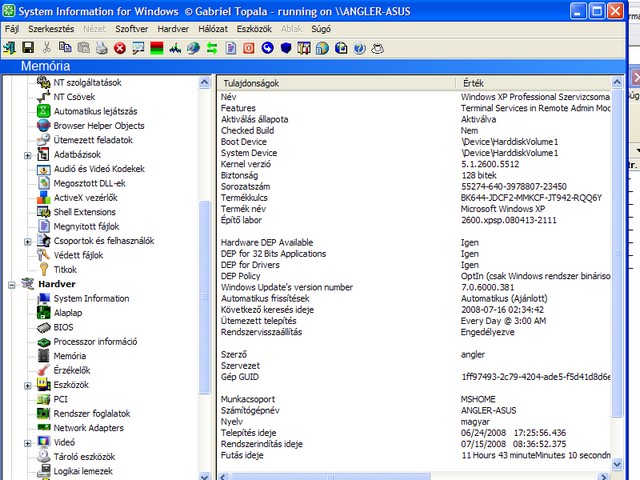Click the exit door toolbar icon
Image resolution: width=640 pixels, height=480 pixels.
9,48
